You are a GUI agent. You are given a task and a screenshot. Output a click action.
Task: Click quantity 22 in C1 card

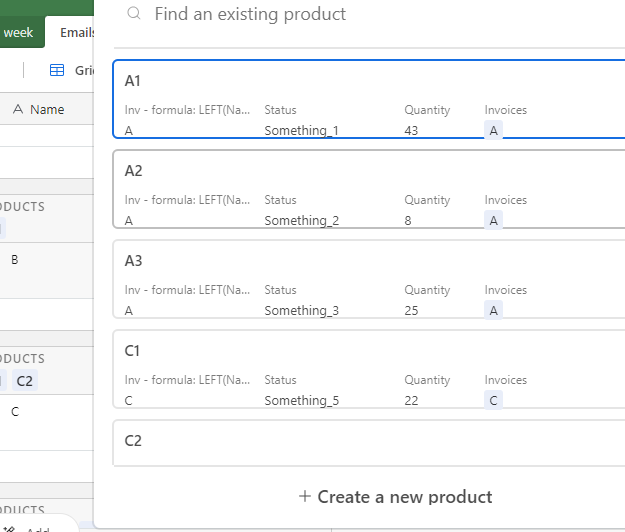411,400
